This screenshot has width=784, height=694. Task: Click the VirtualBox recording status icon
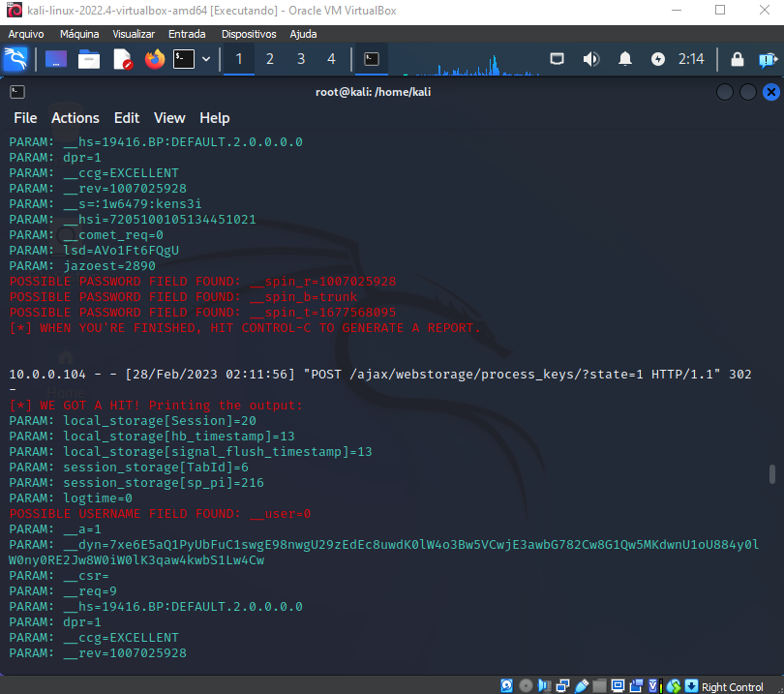coord(636,686)
